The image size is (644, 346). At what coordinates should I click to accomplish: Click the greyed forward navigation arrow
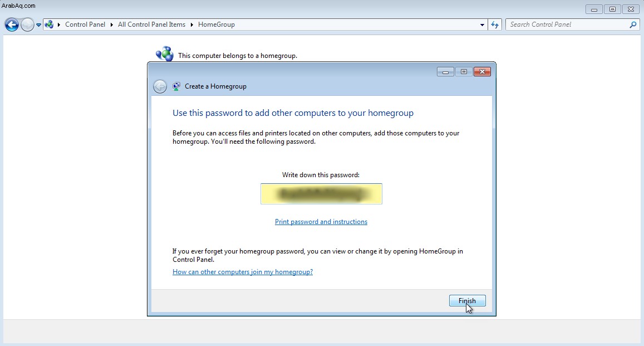tap(27, 25)
